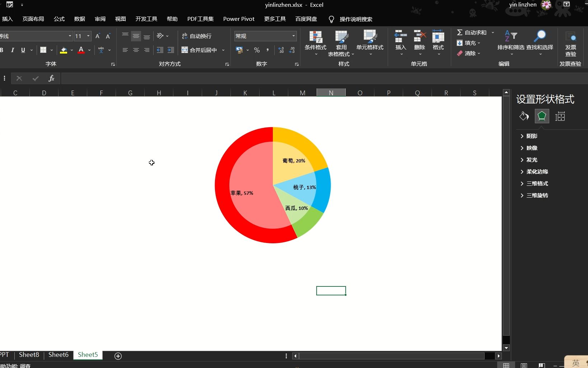
Task: Open the 发票查验 icon
Action: tap(570, 41)
